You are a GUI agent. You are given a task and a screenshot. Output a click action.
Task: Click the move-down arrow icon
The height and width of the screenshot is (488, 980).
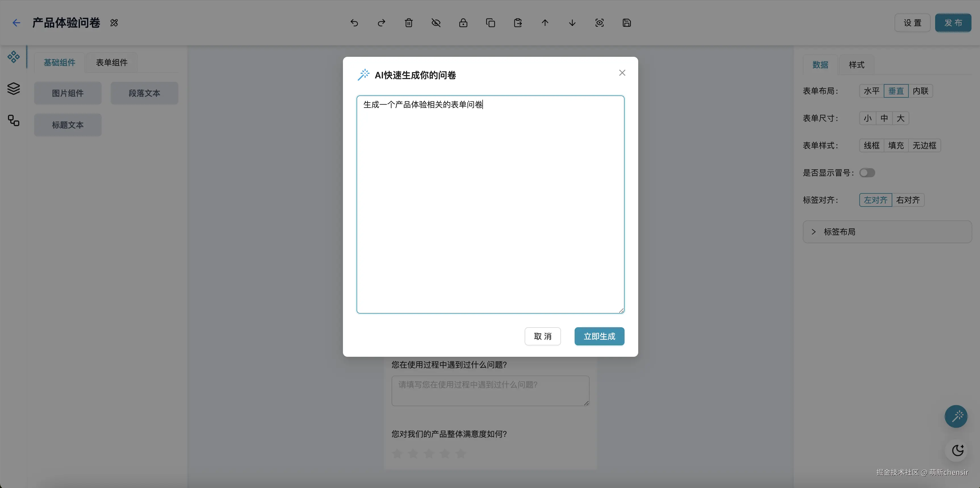point(572,23)
